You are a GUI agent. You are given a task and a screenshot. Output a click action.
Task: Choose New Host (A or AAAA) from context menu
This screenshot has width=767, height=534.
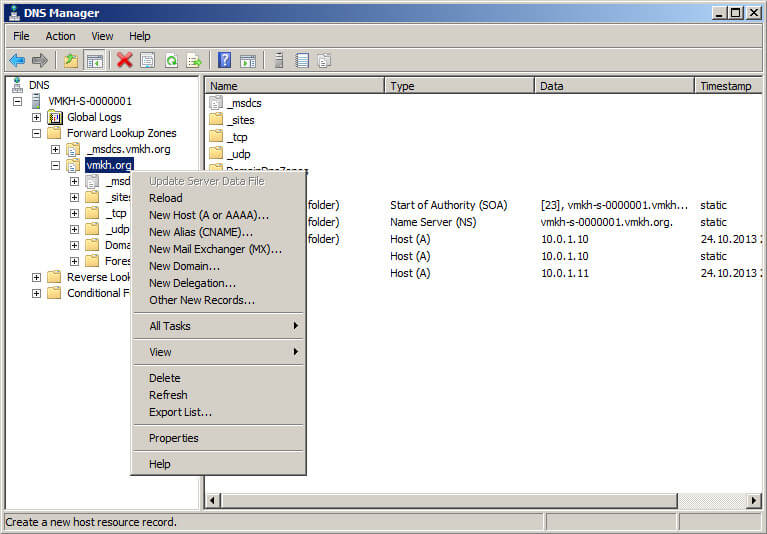(218, 215)
